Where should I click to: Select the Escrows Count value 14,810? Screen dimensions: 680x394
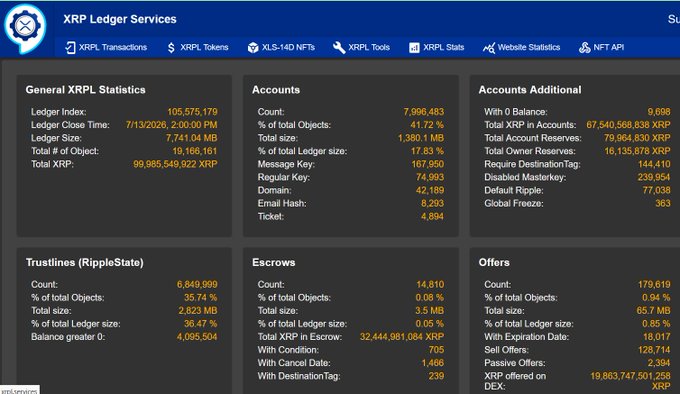(430, 284)
